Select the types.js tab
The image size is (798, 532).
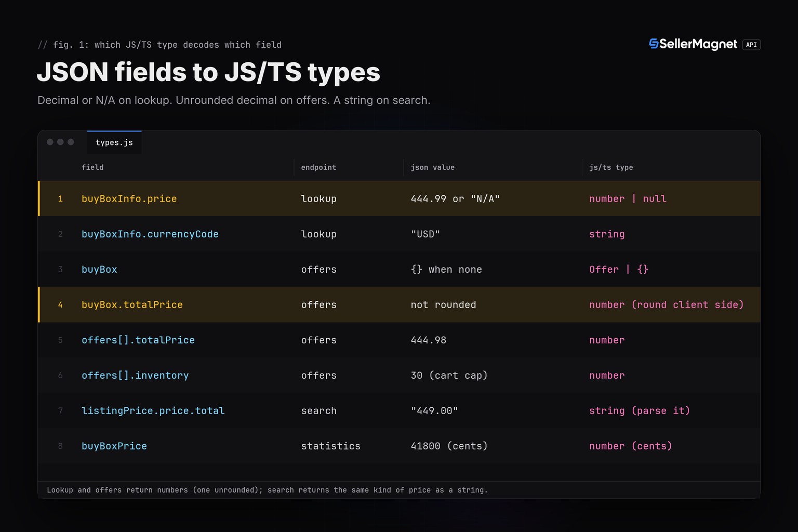coord(114,142)
